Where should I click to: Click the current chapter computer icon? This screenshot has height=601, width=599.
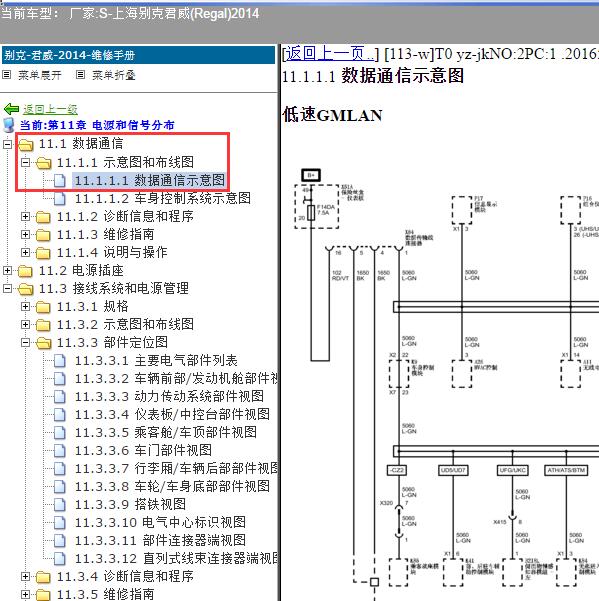(8, 125)
